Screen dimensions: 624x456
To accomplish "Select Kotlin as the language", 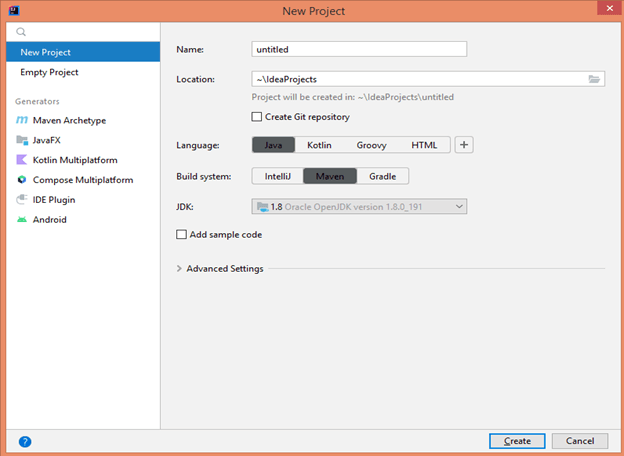I will (x=319, y=145).
